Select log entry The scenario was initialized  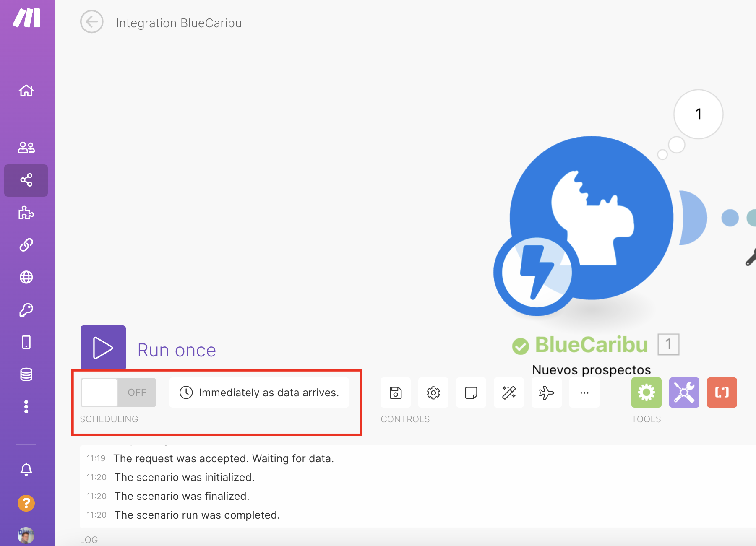(x=185, y=477)
